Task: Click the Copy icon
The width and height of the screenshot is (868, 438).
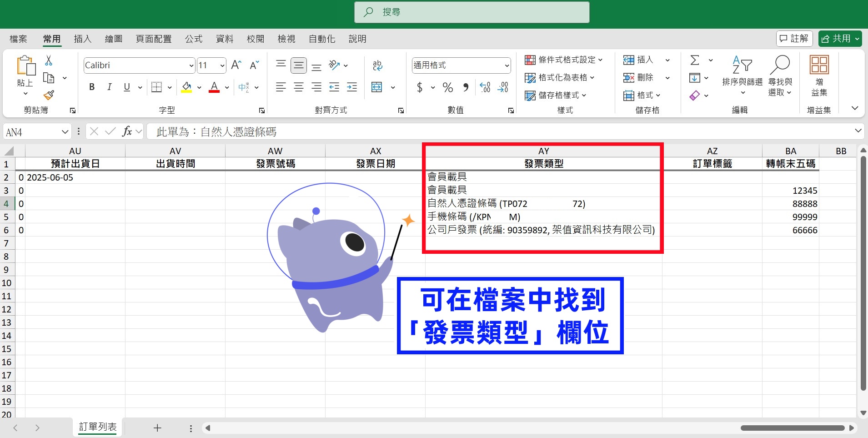Action: click(x=49, y=78)
